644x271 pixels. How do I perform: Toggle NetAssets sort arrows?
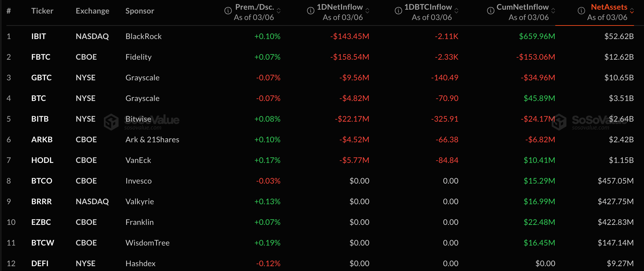point(632,11)
